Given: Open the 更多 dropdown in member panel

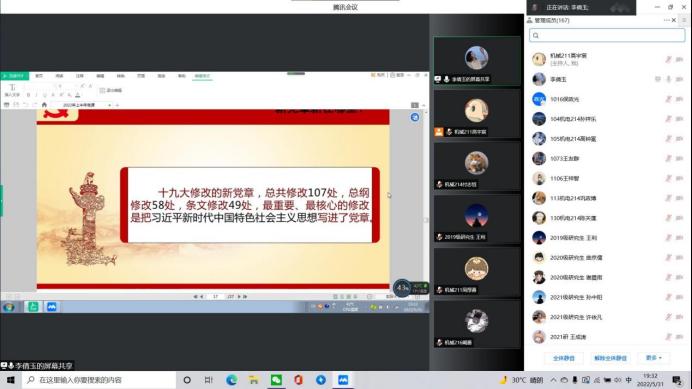Looking at the screenshot, I should 654,358.
